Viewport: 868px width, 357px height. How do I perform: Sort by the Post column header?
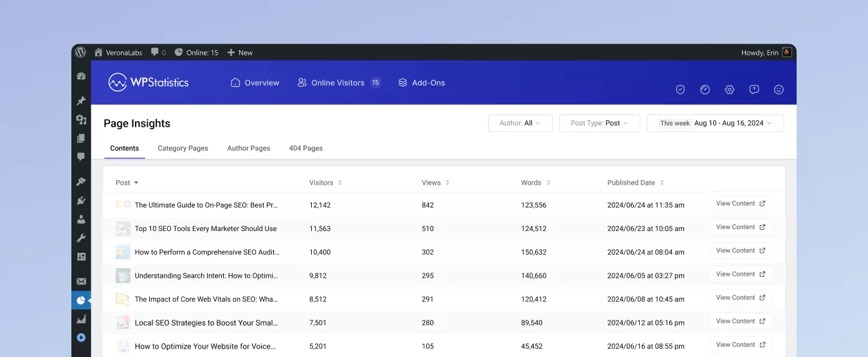[127, 183]
